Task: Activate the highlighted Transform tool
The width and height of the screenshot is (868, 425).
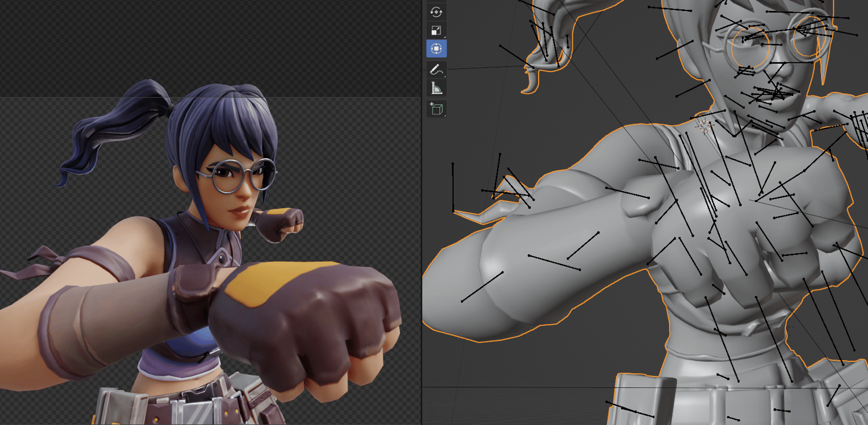Action: (x=436, y=49)
